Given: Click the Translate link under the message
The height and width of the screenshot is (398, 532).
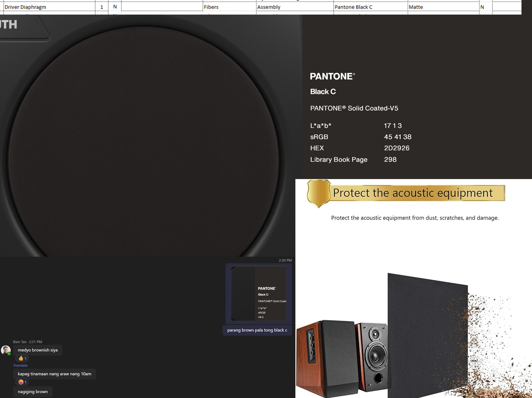Looking at the screenshot, I should (x=20, y=365).
